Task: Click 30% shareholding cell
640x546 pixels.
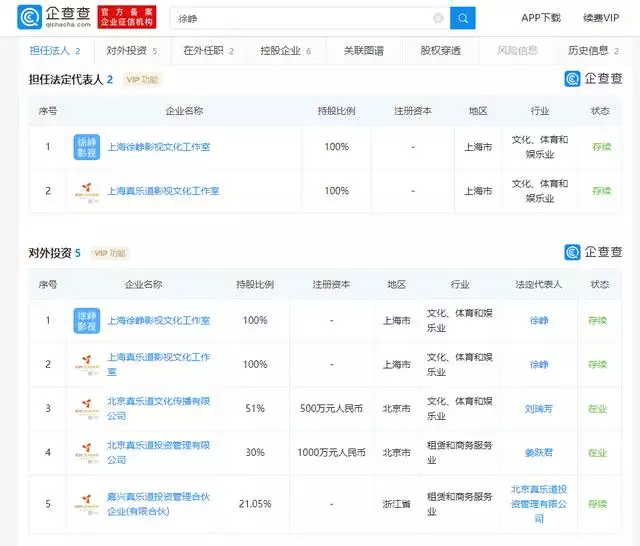Action: click(x=255, y=453)
